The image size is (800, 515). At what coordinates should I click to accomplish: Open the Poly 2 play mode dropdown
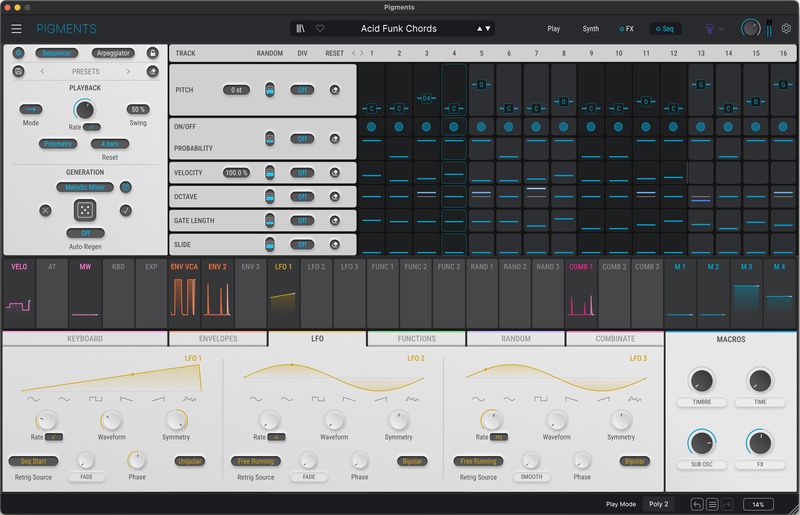658,504
